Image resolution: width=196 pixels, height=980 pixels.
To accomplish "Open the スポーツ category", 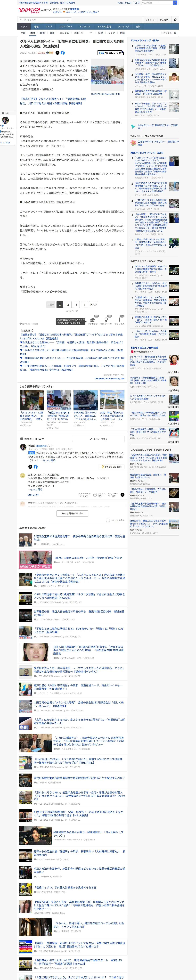I will point(79,33).
